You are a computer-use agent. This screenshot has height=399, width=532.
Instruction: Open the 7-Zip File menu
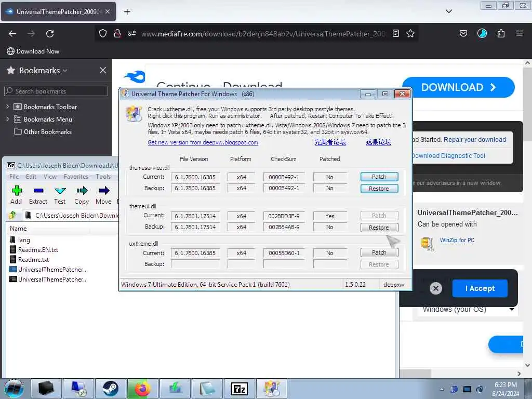point(14,177)
